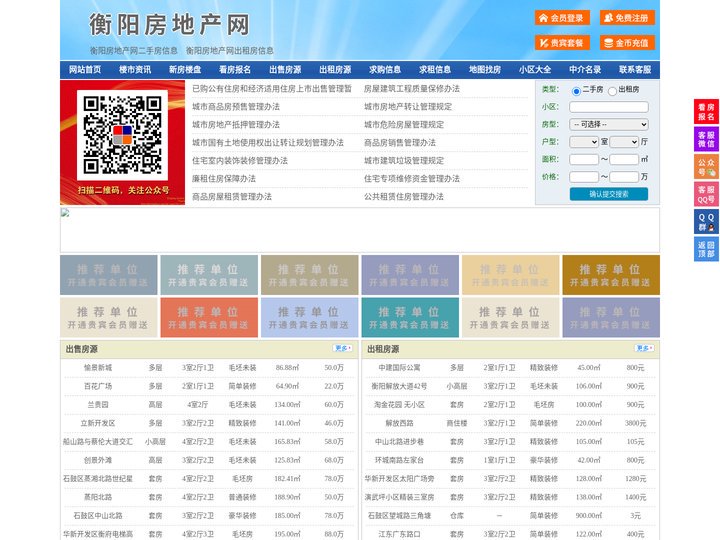The image size is (720, 540).
Task: Open the 环城南路左家台 rental listing
Action: coord(399,460)
